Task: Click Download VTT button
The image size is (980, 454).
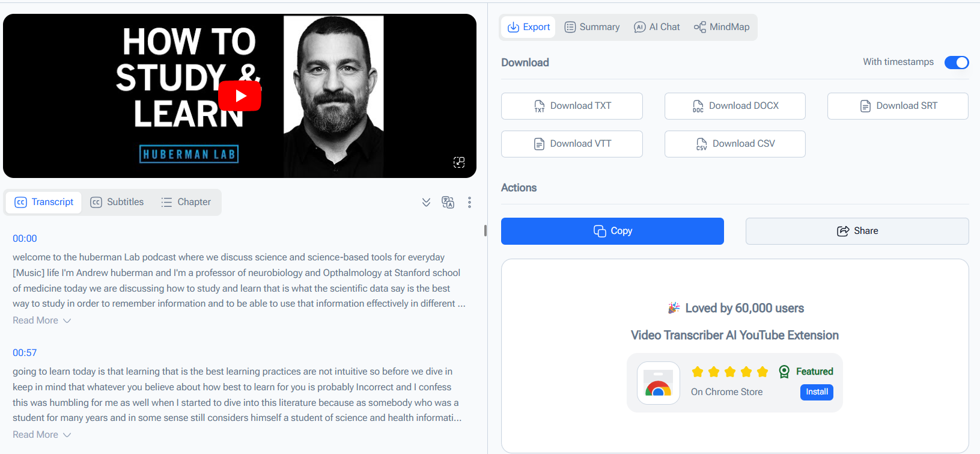Action: coord(572,144)
